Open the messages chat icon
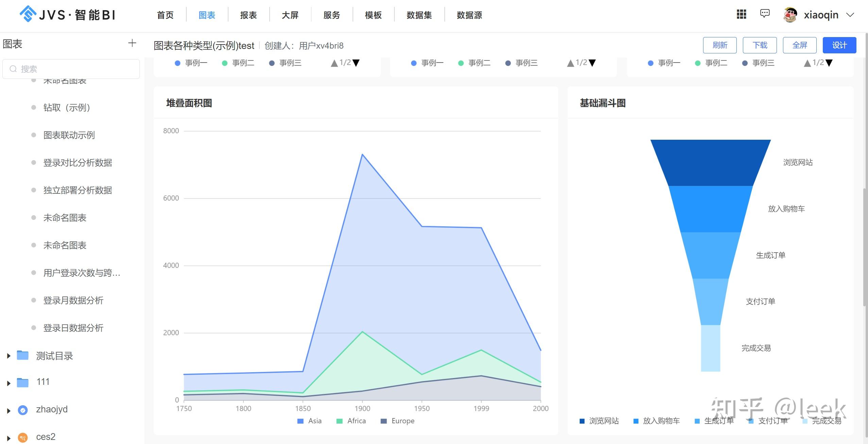Screen dimensions: 868x444 click(765, 14)
